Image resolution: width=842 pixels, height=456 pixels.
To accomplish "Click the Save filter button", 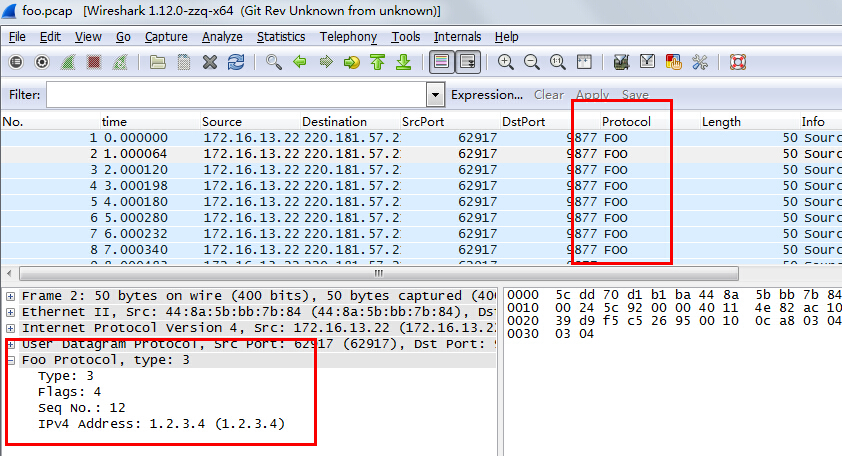I will tap(635, 95).
